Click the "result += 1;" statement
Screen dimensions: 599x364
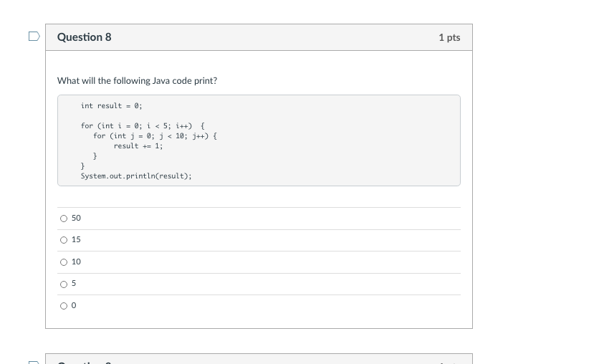[x=138, y=146]
